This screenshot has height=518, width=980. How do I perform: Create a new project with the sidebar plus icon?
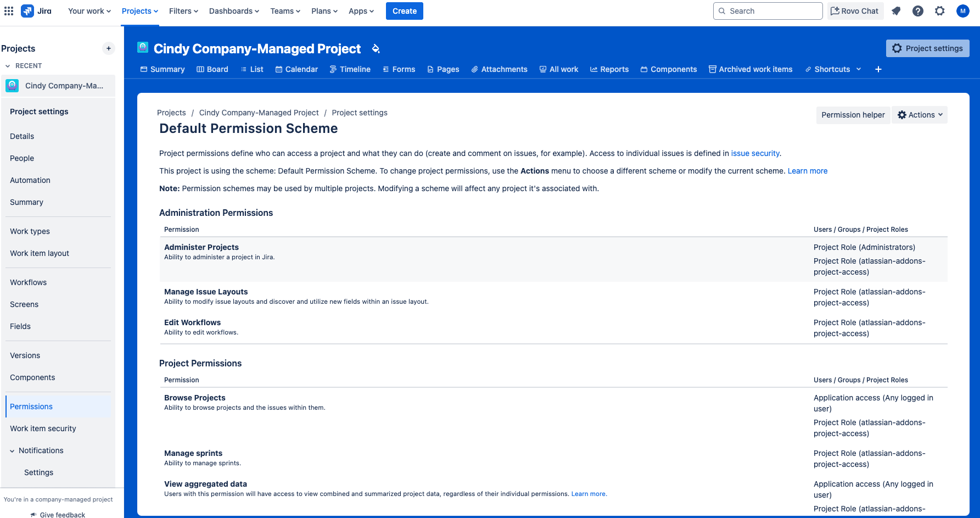[108, 48]
